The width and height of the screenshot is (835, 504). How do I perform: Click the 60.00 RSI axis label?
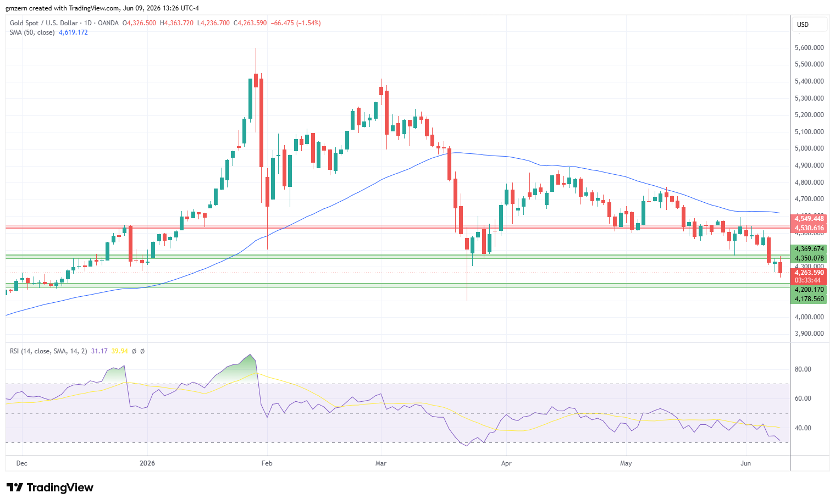pos(803,398)
